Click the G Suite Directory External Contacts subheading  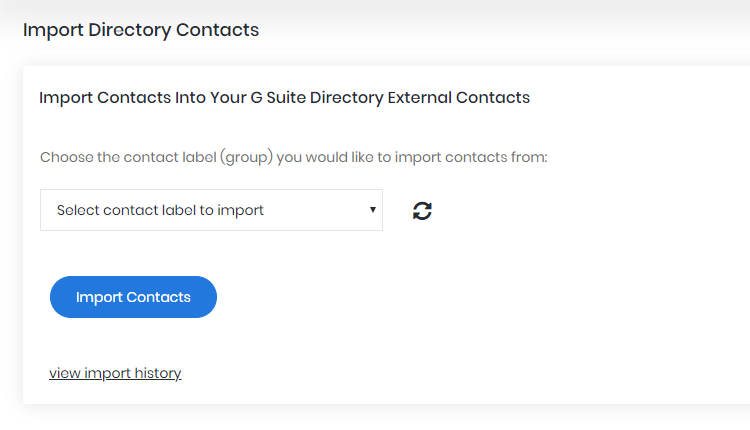tap(285, 98)
